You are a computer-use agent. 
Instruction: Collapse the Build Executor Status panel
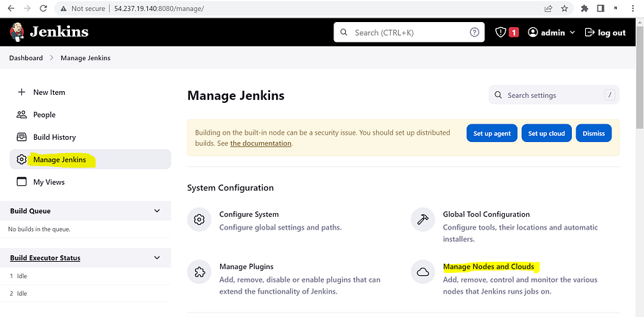tap(157, 258)
